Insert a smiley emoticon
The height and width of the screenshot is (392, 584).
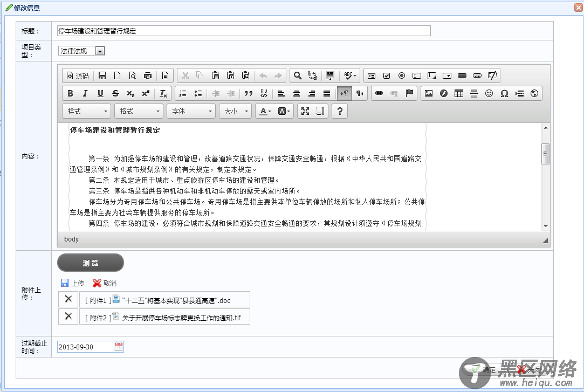489,93
